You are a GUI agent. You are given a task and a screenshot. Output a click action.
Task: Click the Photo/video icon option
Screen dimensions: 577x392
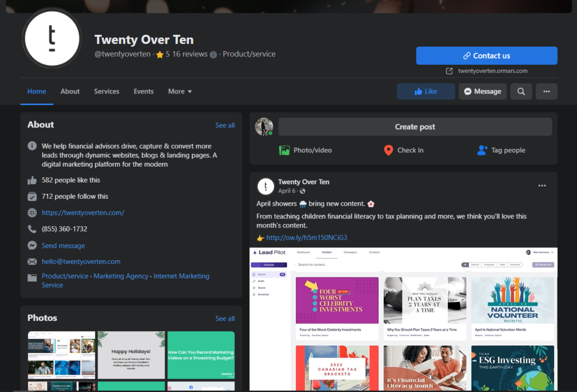coord(305,150)
